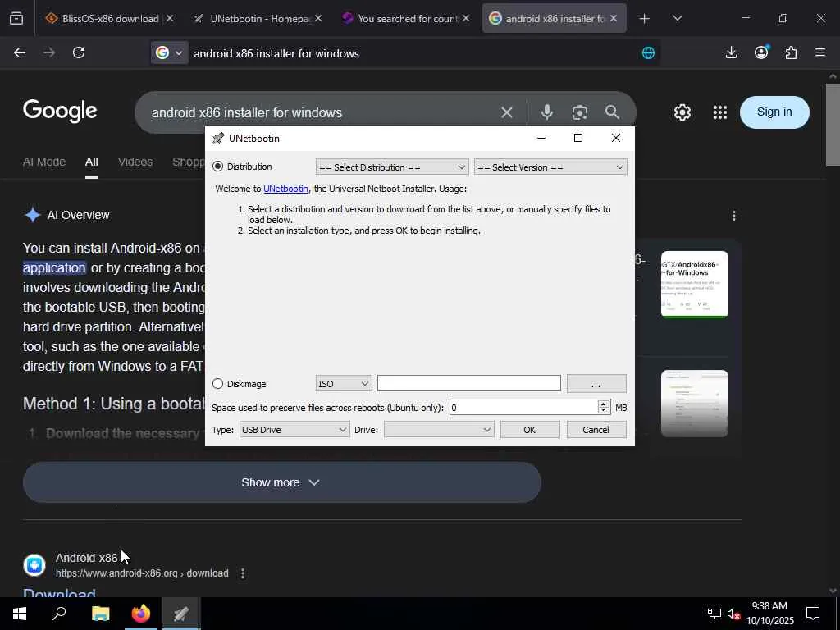
Task: Open Windows taskbar search
Action: [x=59, y=614]
